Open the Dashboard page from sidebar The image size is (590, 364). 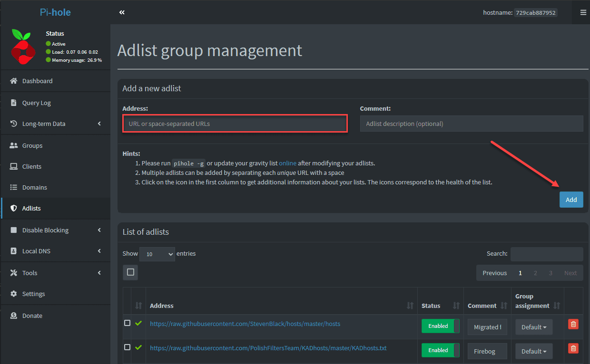pyautogui.click(x=37, y=81)
